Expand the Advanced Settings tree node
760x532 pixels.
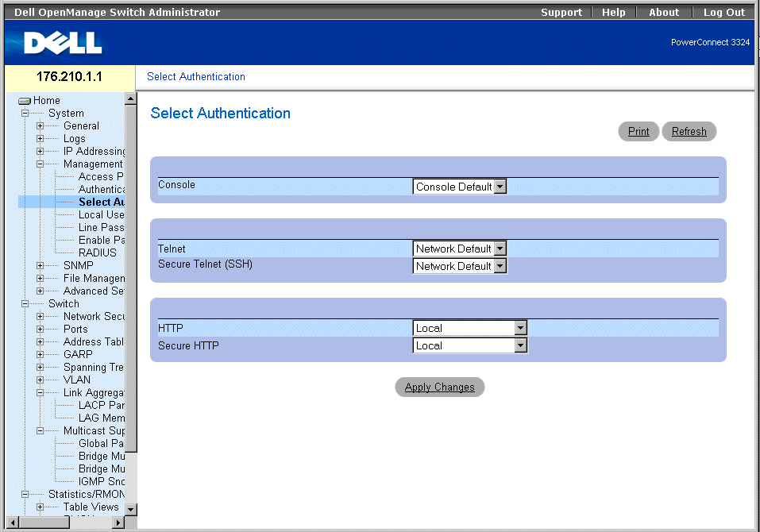40,291
